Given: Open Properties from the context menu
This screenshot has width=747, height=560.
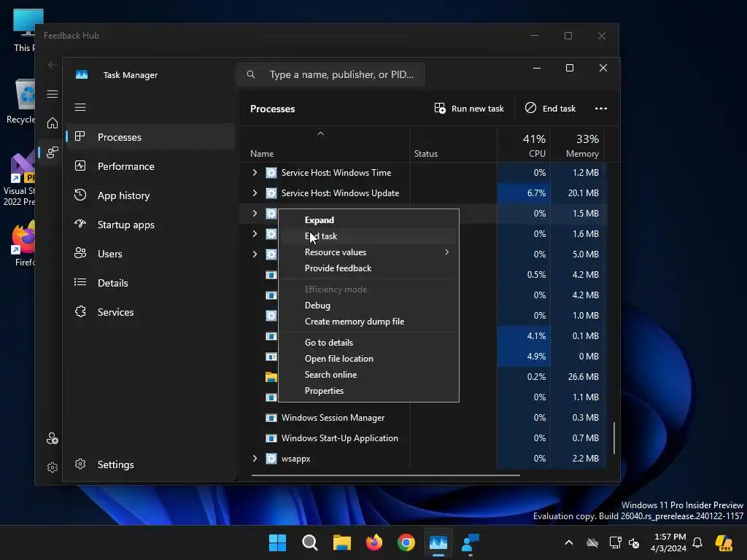Looking at the screenshot, I should pos(368,391).
